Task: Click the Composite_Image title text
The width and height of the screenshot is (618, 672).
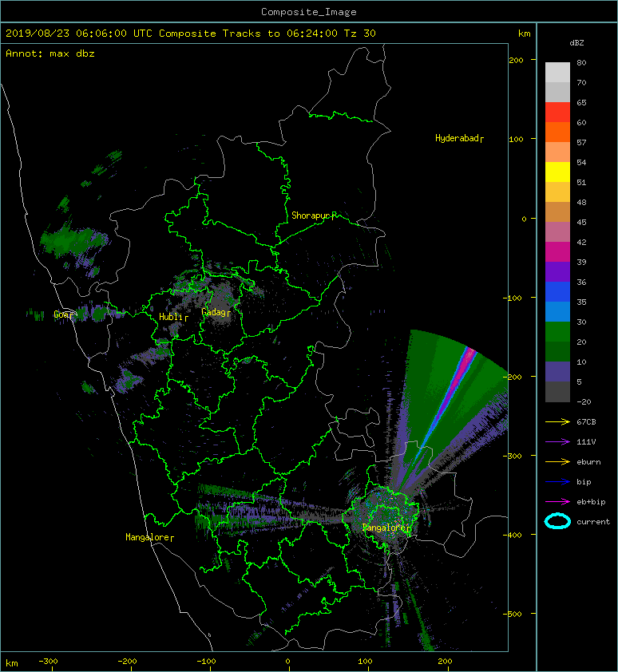Action: point(309,12)
